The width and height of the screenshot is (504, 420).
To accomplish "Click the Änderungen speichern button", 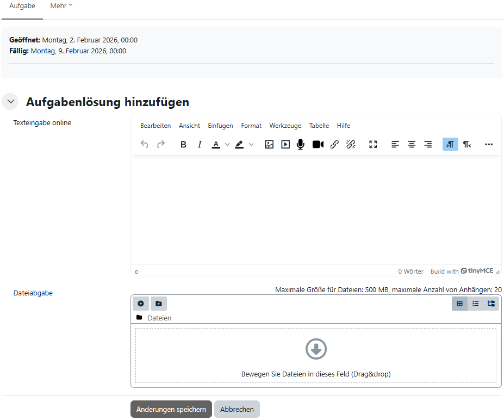I will pos(171,409).
